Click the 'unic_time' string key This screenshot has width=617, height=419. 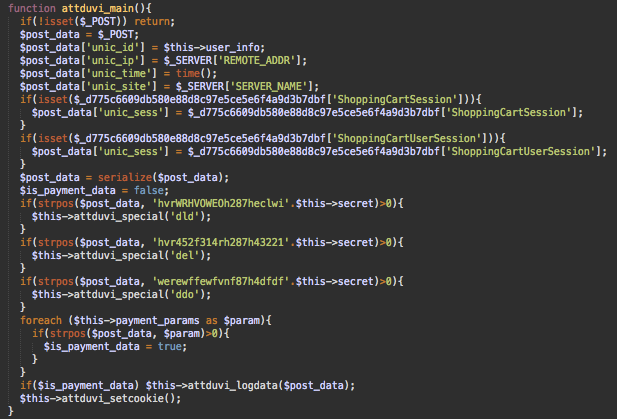118,73
